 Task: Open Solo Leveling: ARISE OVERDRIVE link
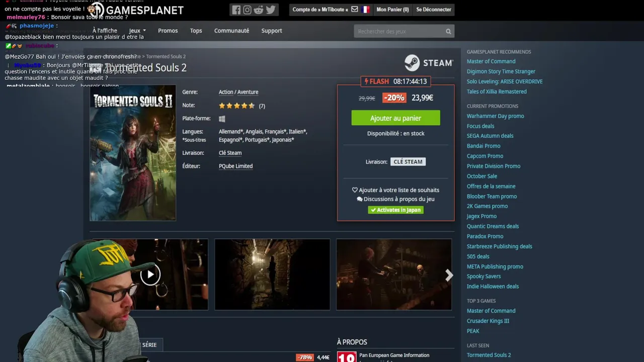[x=505, y=81]
